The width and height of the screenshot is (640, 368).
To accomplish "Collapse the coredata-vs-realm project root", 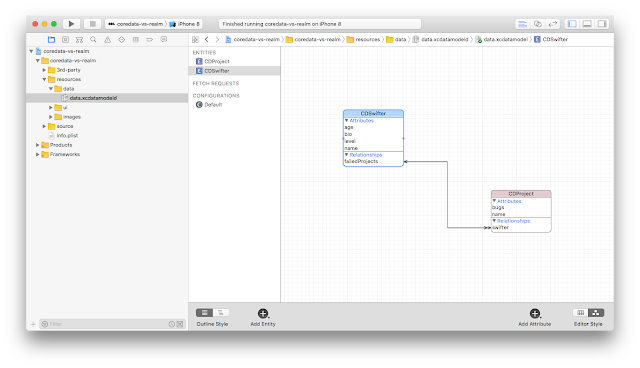I will (31, 51).
